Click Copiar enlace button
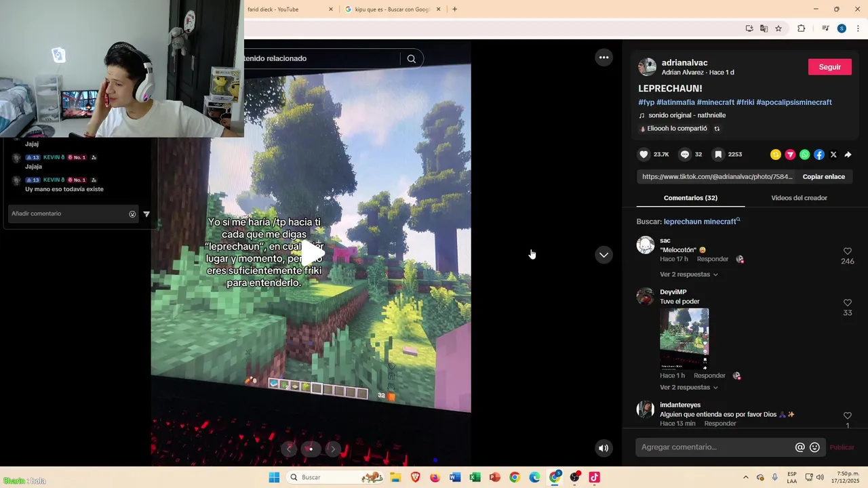The width and height of the screenshot is (868, 488). (x=823, y=177)
